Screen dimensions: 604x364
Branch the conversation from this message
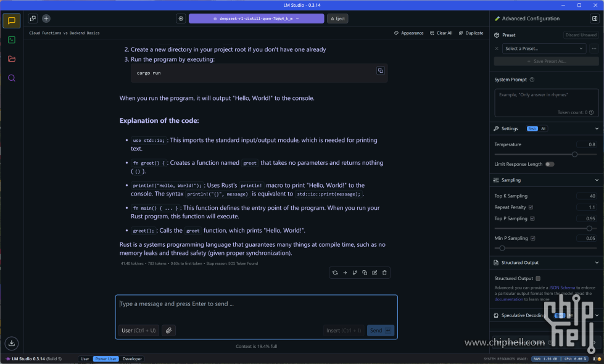tap(355, 273)
